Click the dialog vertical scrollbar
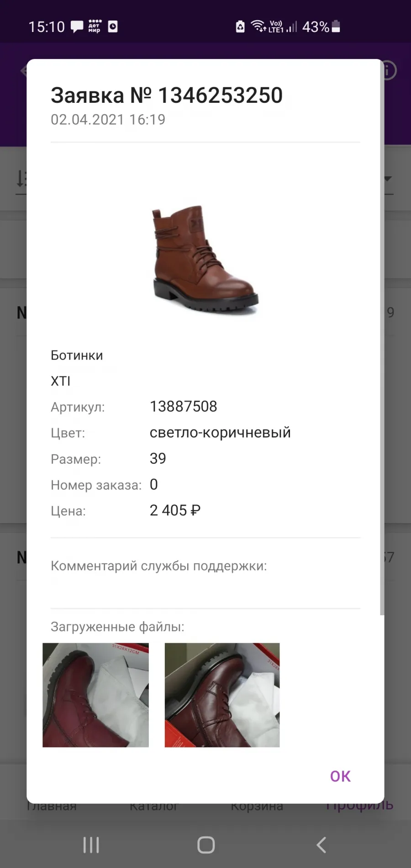411x868 pixels. [382, 338]
